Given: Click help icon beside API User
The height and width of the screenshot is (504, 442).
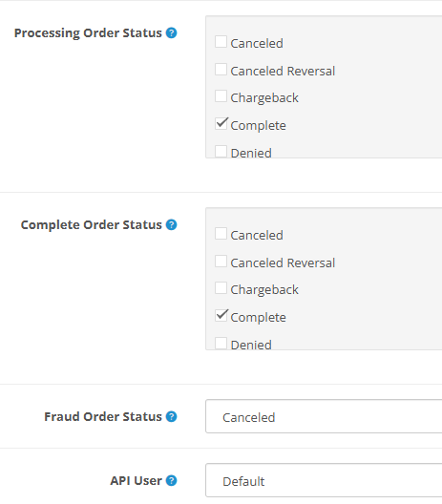Looking at the screenshot, I should point(171,480).
